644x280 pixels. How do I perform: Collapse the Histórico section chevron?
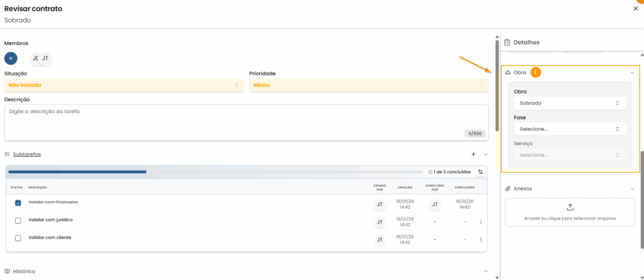pyautogui.click(x=485, y=271)
